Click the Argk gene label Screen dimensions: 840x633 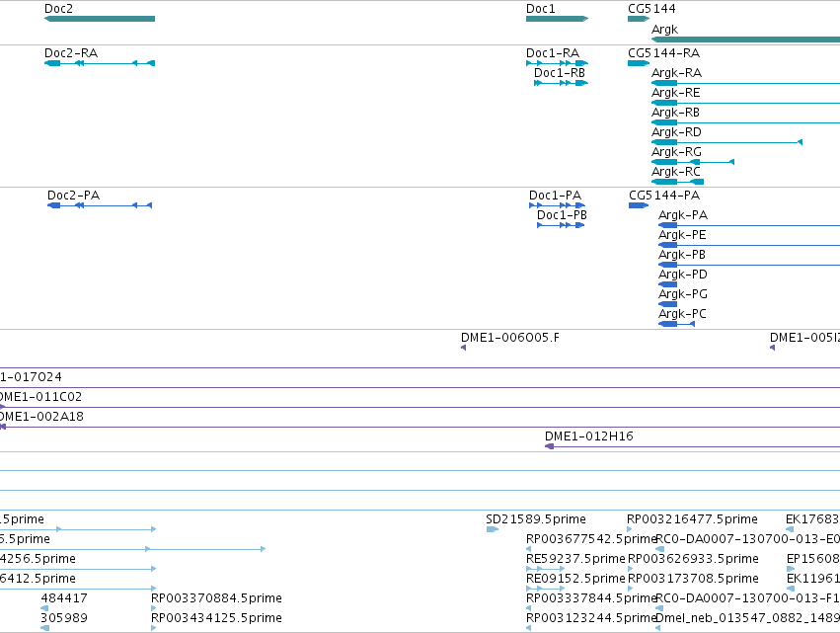tap(665, 30)
